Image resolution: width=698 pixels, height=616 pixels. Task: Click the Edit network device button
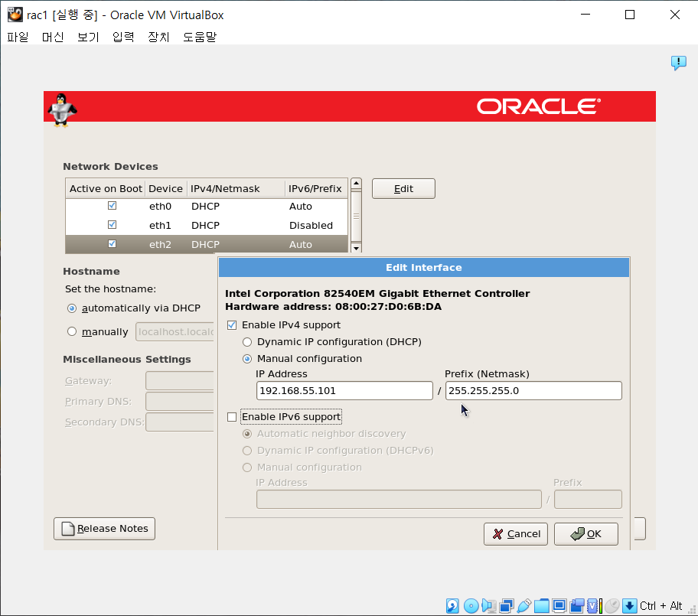click(403, 189)
